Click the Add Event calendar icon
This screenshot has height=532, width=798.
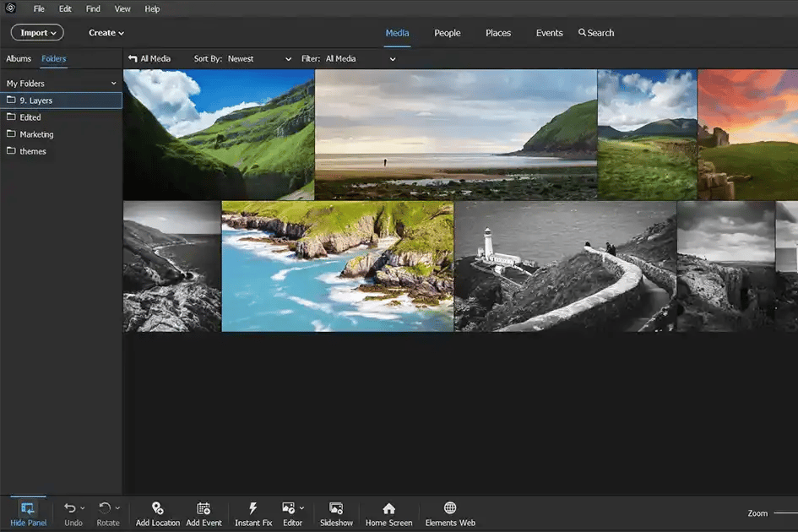[204, 508]
